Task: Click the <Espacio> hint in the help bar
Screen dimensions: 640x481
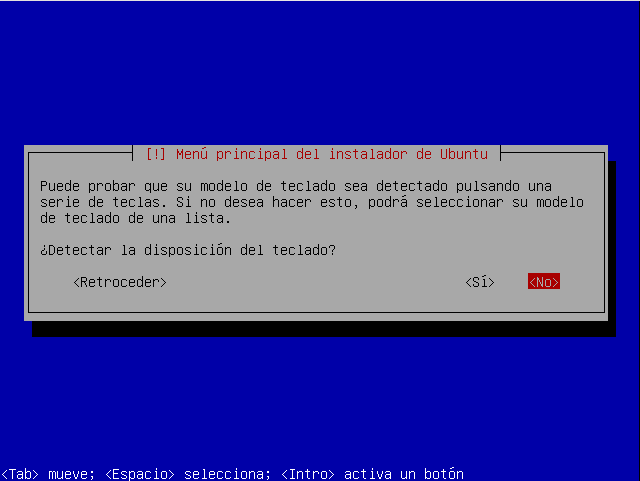Action: point(140,474)
